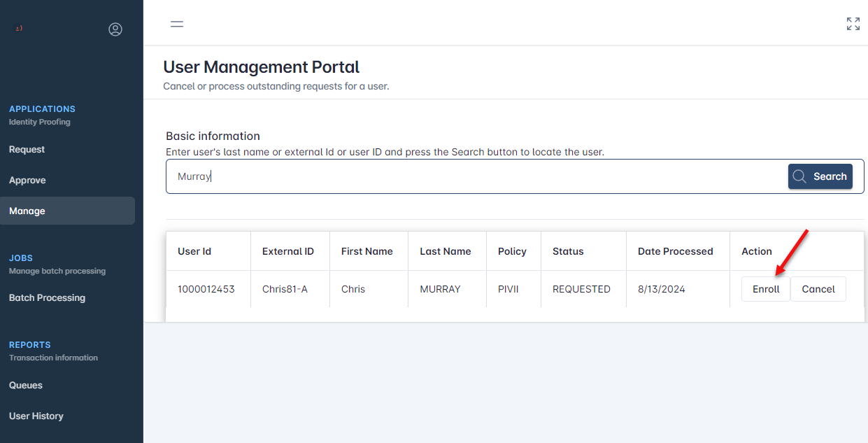This screenshot has width=868, height=443.
Task: Focus the search field containing Murray
Action: coord(476,176)
